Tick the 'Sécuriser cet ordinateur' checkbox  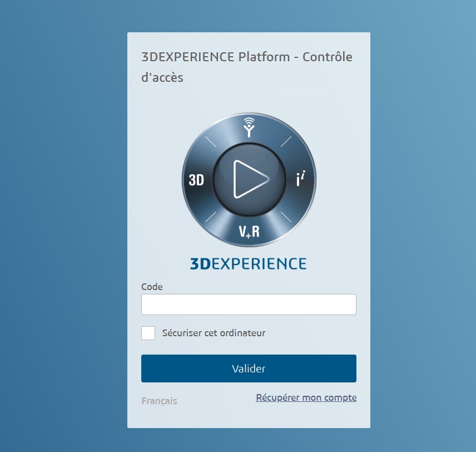148,333
